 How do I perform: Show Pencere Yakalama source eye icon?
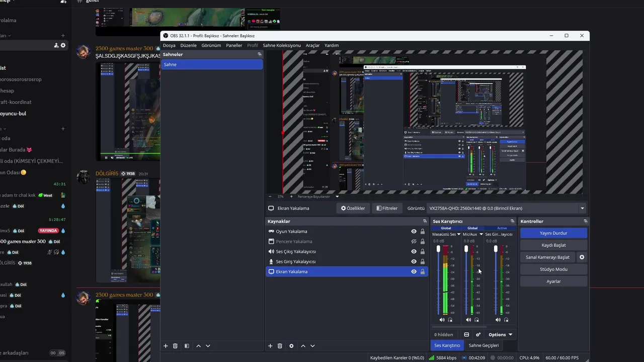(414, 241)
